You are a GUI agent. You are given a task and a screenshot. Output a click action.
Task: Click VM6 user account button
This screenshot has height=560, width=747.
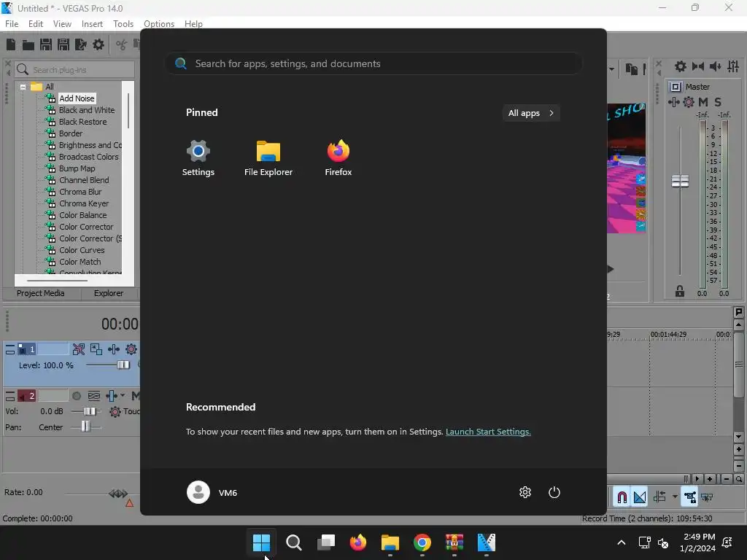pyautogui.click(x=212, y=492)
